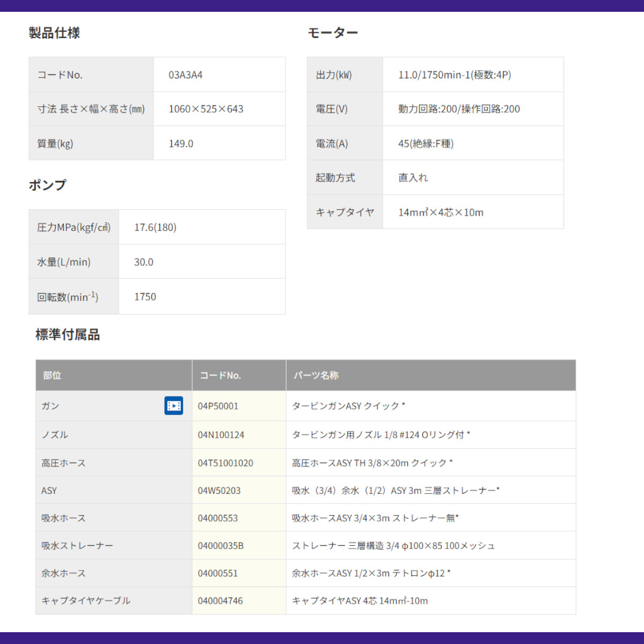Select cabtyre value 14m㎡×4芯×10m
This screenshot has width=644, height=644.
click(441, 213)
